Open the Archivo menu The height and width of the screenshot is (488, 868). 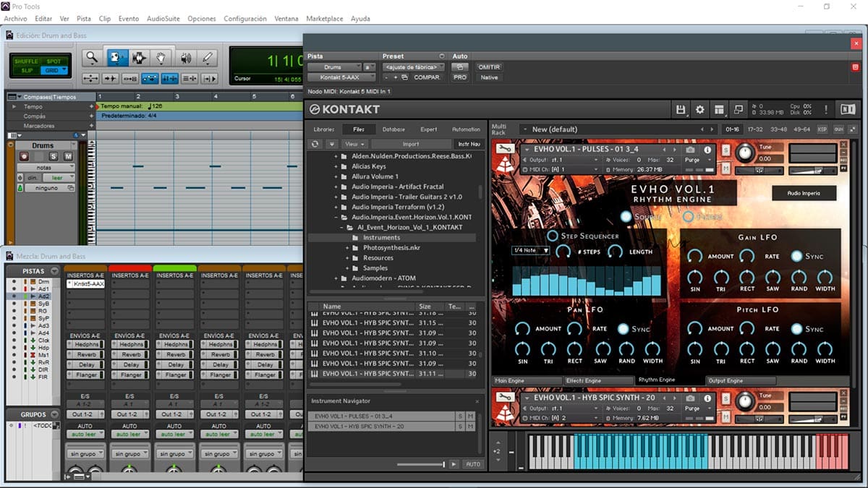coord(15,18)
